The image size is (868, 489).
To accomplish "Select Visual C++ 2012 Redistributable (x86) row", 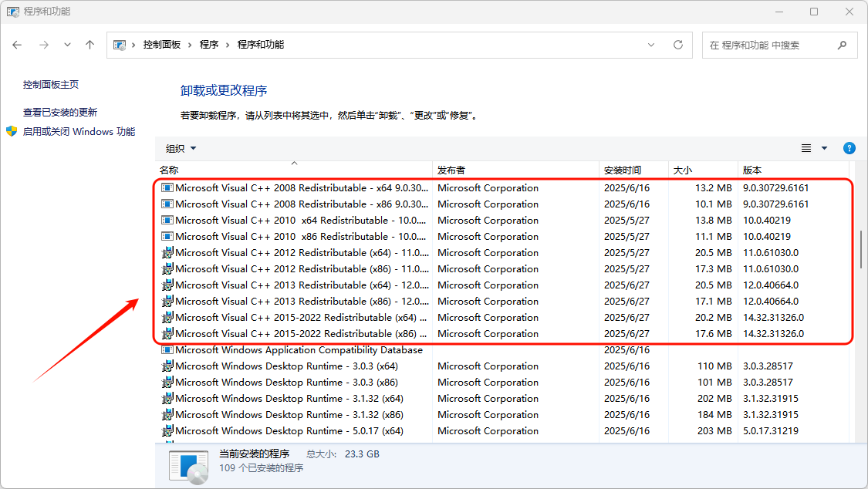I will [504, 269].
